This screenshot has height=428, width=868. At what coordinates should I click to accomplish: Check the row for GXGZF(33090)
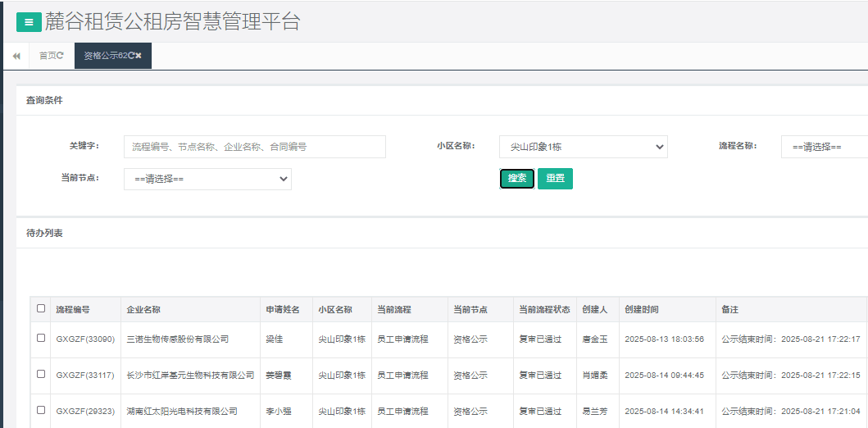41,338
